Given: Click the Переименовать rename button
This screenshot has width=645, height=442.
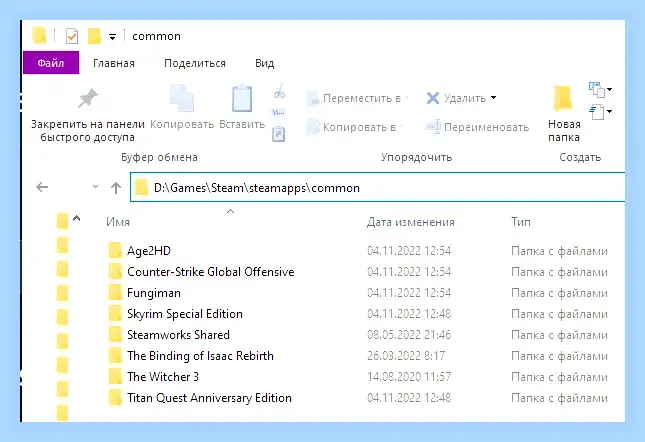Looking at the screenshot, I should tap(477, 127).
